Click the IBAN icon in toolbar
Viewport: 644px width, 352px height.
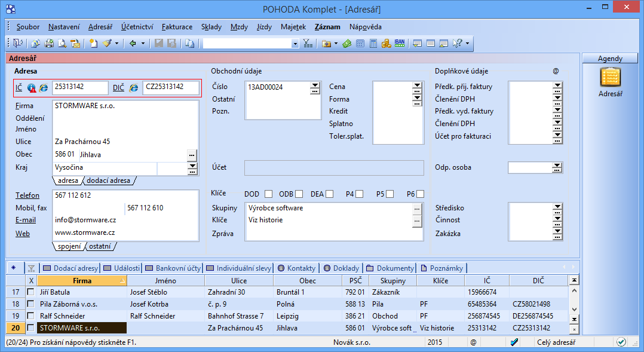pos(400,43)
